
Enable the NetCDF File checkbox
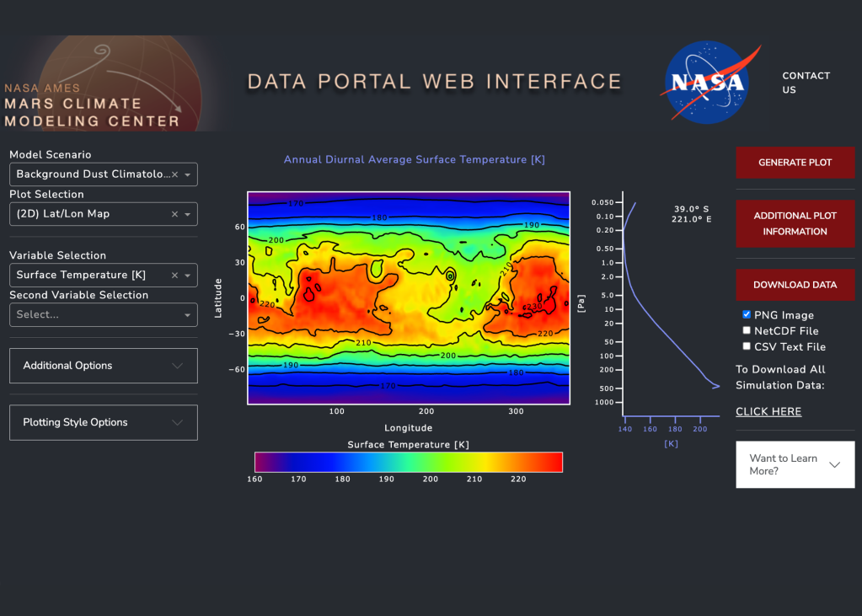click(x=747, y=330)
